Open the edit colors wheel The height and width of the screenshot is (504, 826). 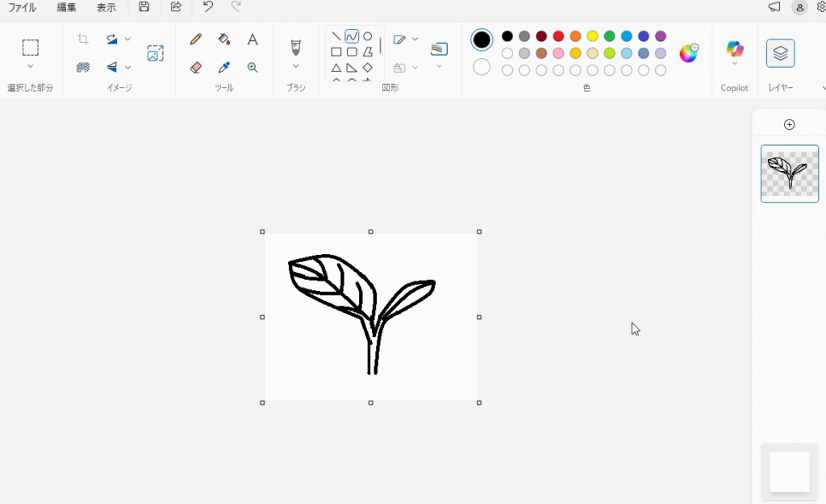(689, 52)
